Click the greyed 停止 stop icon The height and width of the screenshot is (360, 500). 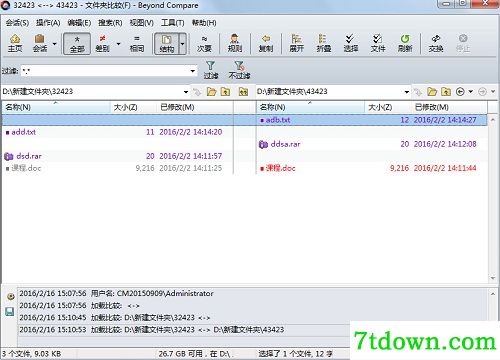pos(463,43)
